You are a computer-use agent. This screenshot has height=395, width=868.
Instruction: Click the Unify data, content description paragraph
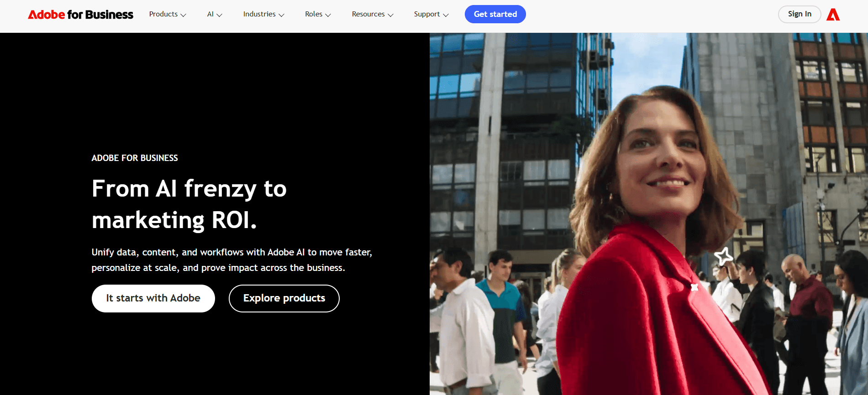(232, 260)
